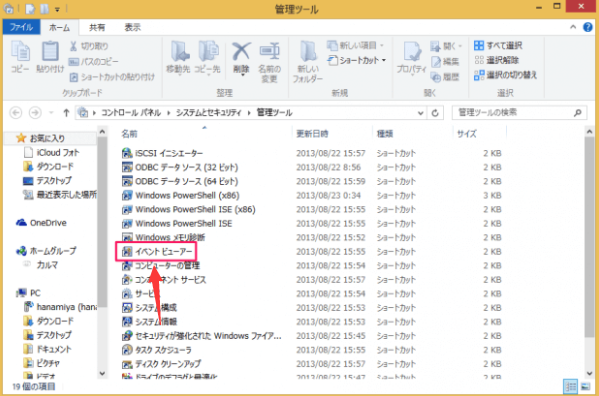Viewport: 599px width, 396px height.
Task: Click the Properties checkmark icon
Action: click(412, 52)
